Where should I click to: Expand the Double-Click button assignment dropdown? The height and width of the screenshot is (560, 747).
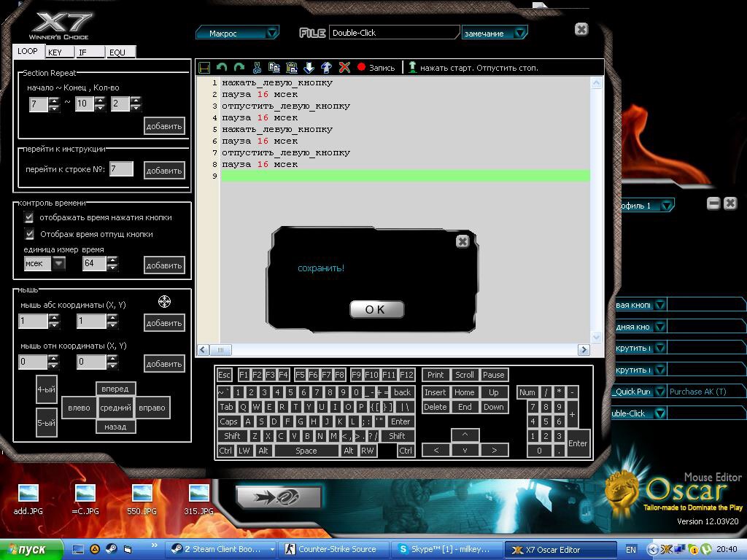(659, 413)
